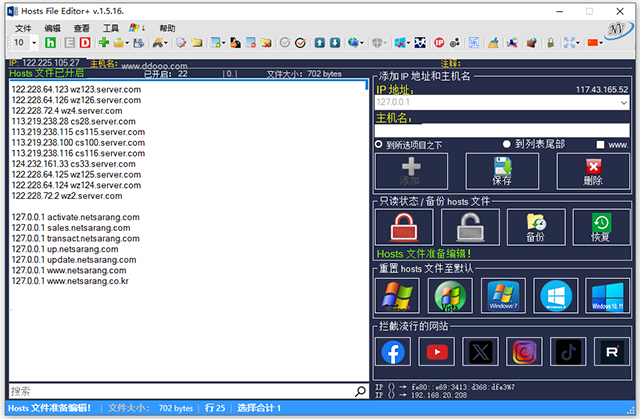
Task: Set hosts file read-only with red lock
Action: (x=404, y=227)
